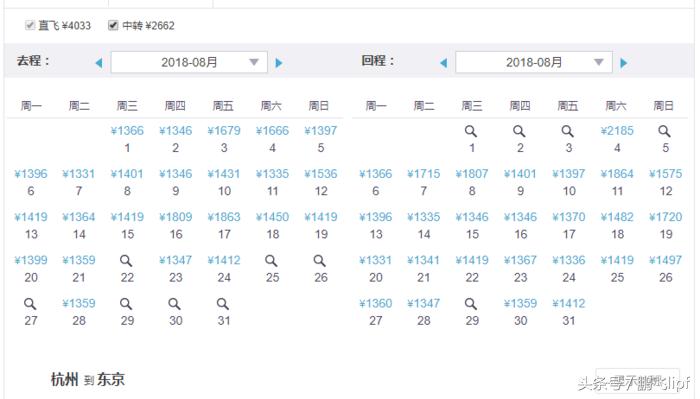
Task: Select departure August 23 at ¥1347
Action: click(175, 260)
